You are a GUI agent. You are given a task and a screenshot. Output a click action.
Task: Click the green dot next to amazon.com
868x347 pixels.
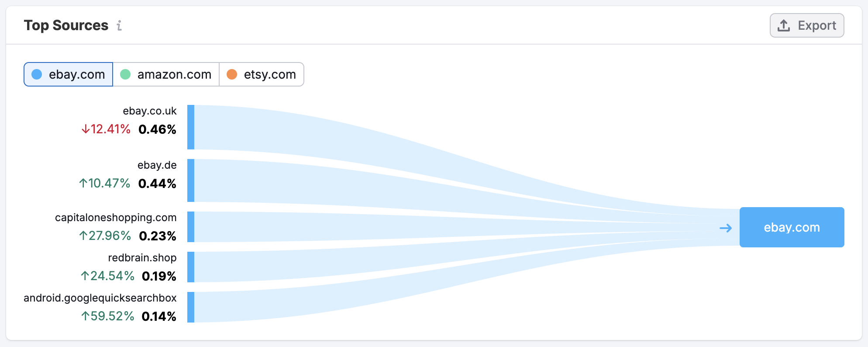click(x=126, y=74)
